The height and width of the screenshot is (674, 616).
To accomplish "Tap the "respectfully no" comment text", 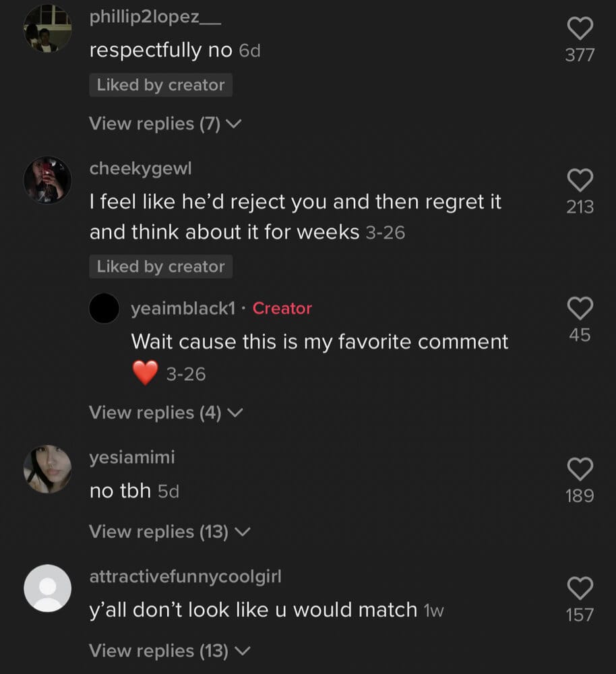I will [x=160, y=51].
